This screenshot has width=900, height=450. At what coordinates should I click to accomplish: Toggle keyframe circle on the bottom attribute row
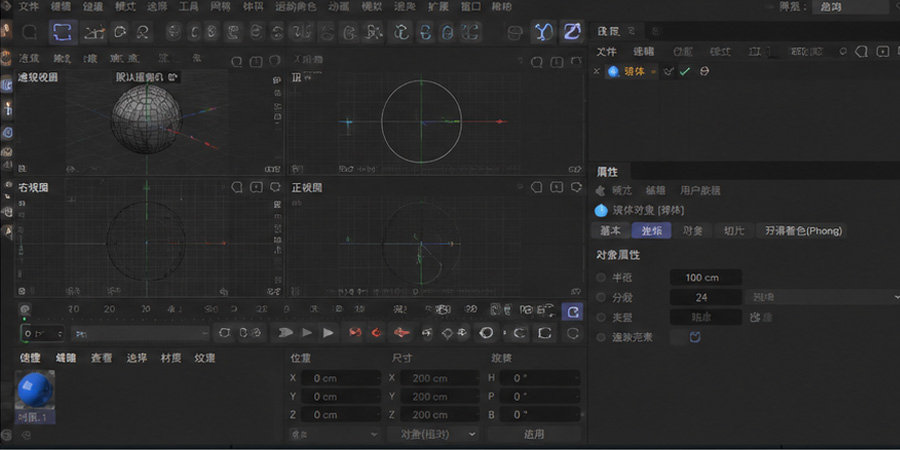pyautogui.click(x=601, y=337)
